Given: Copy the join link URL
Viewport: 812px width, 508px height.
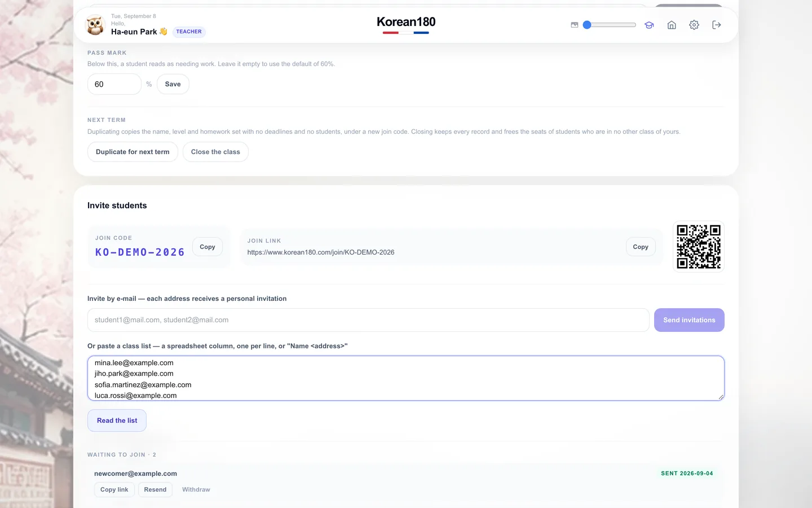Looking at the screenshot, I should [641, 247].
